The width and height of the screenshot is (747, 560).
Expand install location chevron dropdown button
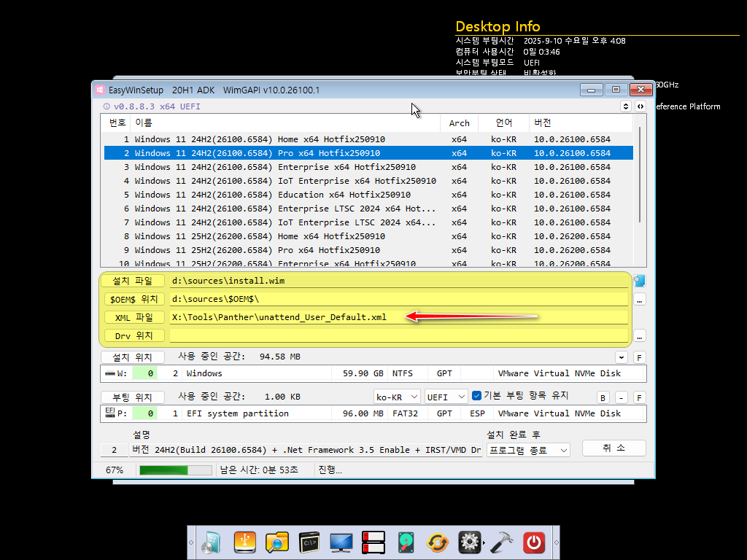[x=622, y=357]
